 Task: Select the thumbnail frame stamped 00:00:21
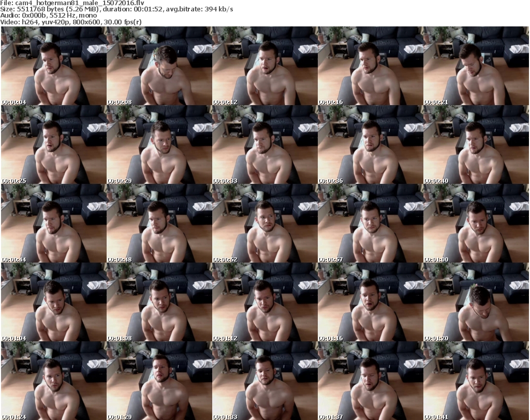tap(476, 66)
